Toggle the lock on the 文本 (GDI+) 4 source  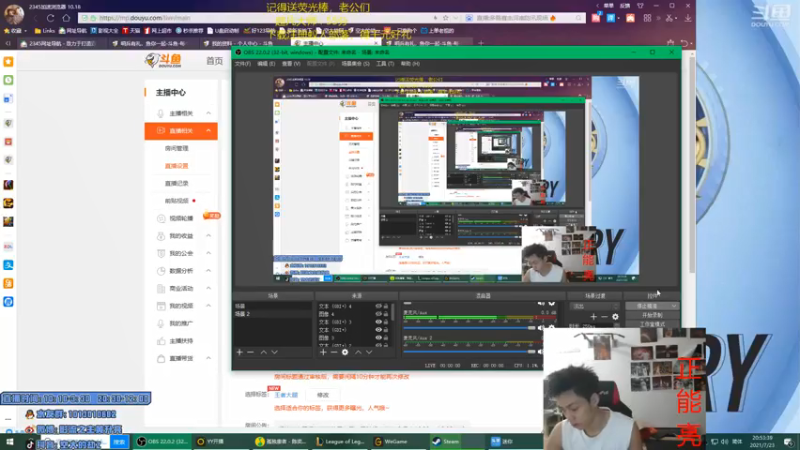click(386, 306)
